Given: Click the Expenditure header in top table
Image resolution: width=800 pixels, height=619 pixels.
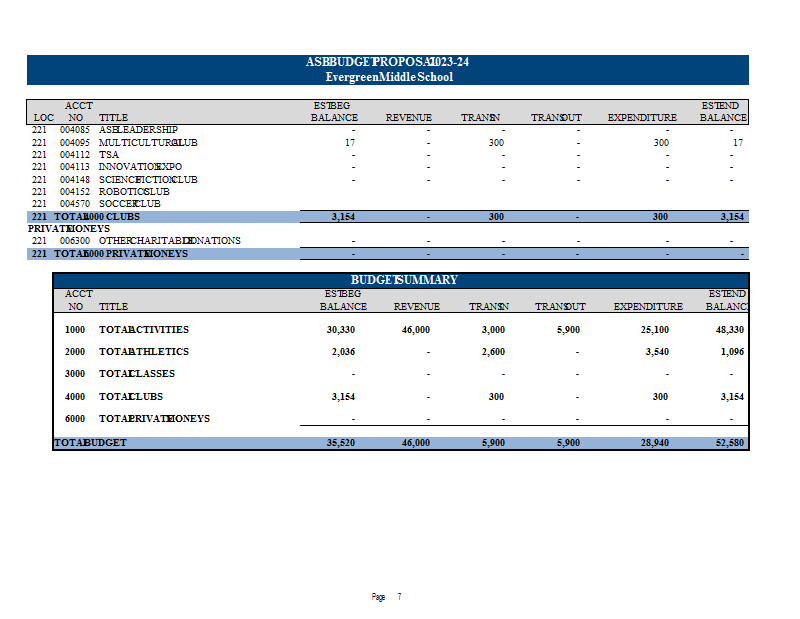Looking at the screenshot, I should pos(642,118).
